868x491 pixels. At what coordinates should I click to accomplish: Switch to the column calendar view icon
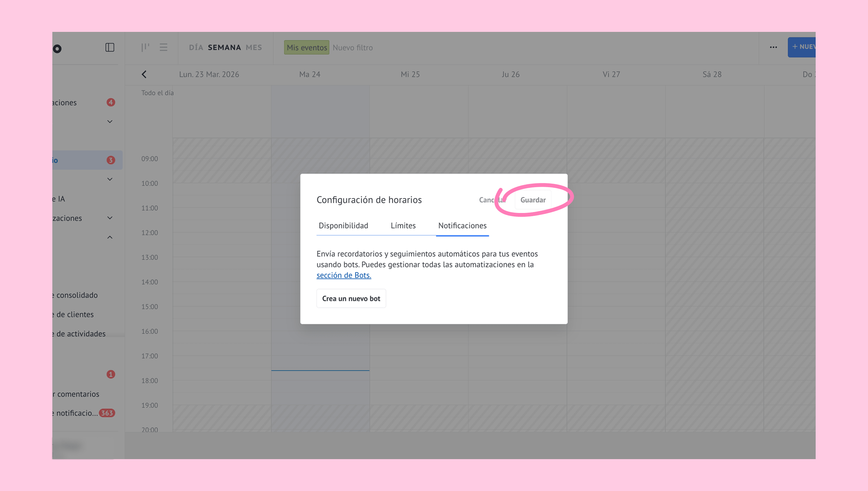(145, 47)
